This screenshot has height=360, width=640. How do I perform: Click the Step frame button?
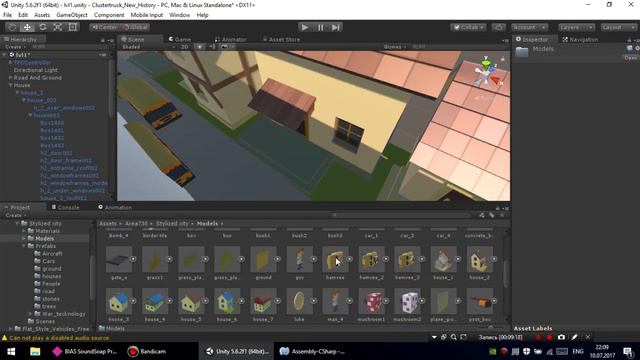[x=336, y=27]
